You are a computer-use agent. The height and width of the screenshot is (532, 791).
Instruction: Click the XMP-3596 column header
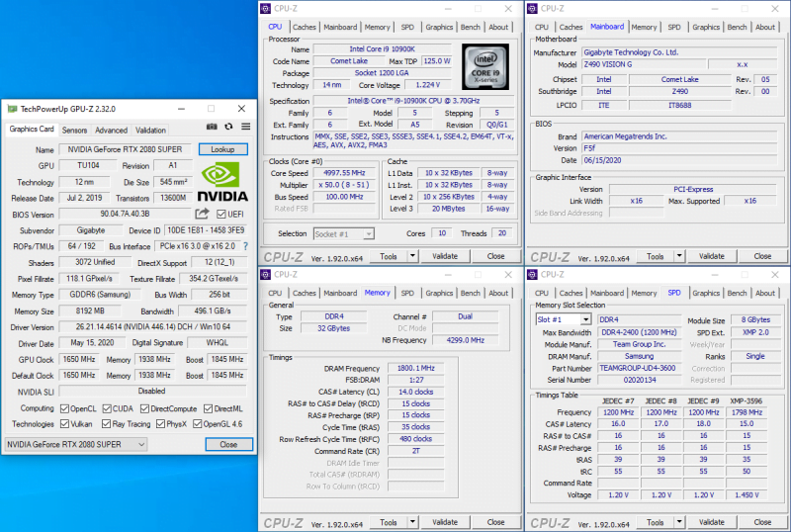747,400
